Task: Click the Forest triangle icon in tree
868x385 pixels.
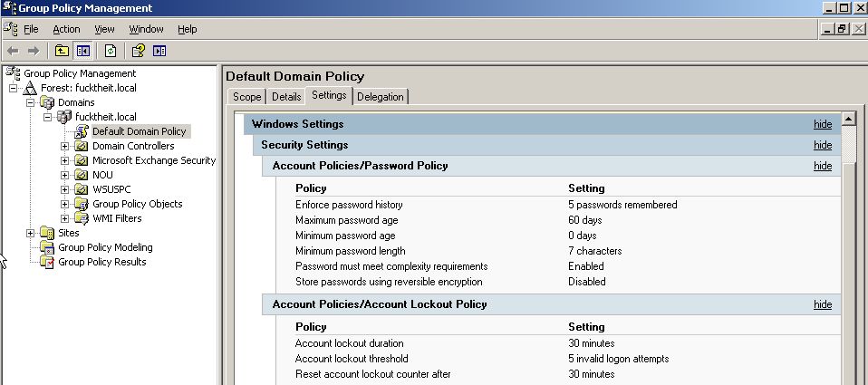Action: click(30, 88)
